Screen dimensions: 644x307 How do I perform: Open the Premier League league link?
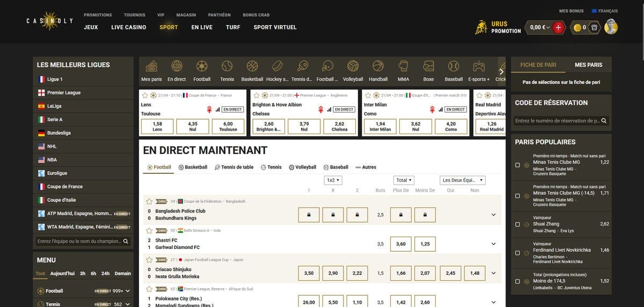[x=83, y=93]
